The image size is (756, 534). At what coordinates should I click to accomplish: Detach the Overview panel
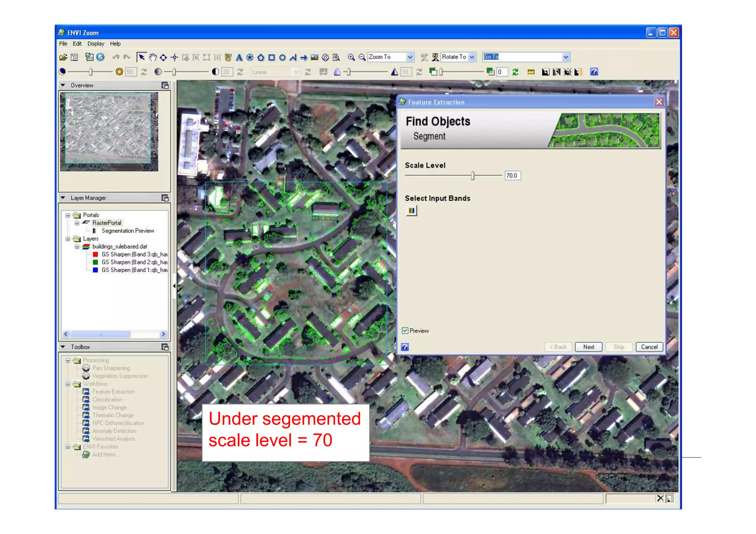click(165, 85)
